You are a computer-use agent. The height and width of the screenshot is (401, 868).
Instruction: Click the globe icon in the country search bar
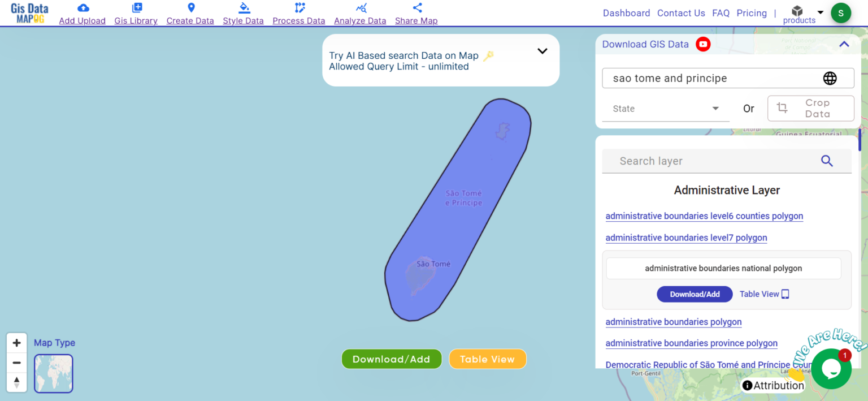click(830, 78)
